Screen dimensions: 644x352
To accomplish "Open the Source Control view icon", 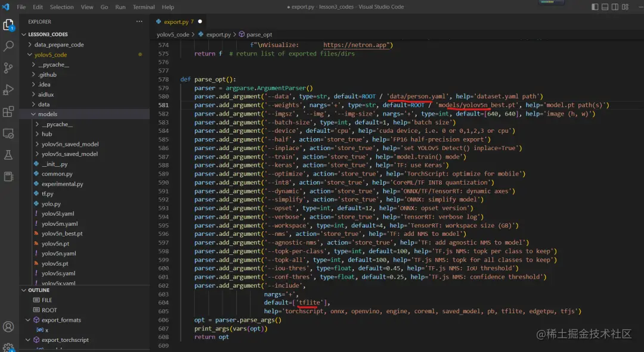I will point(8,68).
